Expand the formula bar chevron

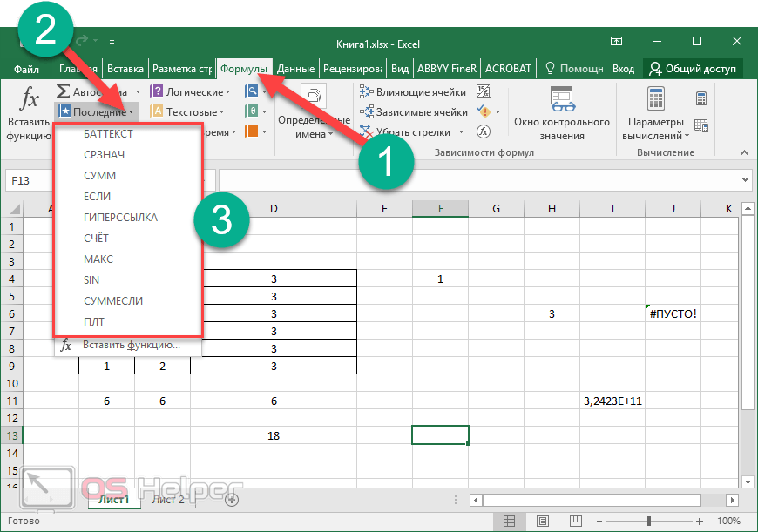745,179
